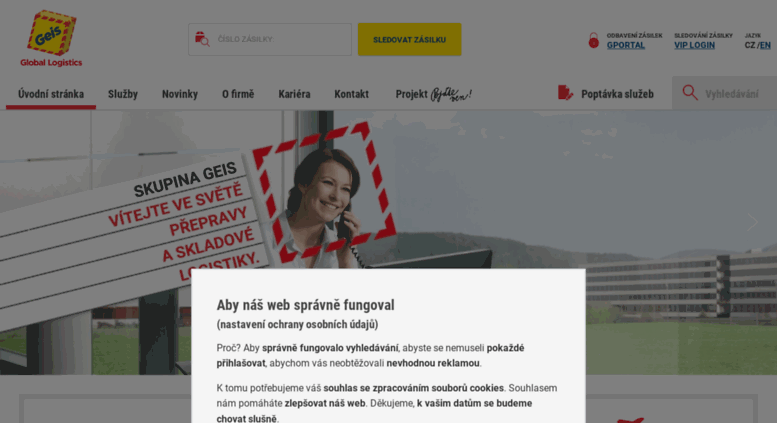Open the Služby menu item
This screenshot has height=423, width=777.
point(123,94)
